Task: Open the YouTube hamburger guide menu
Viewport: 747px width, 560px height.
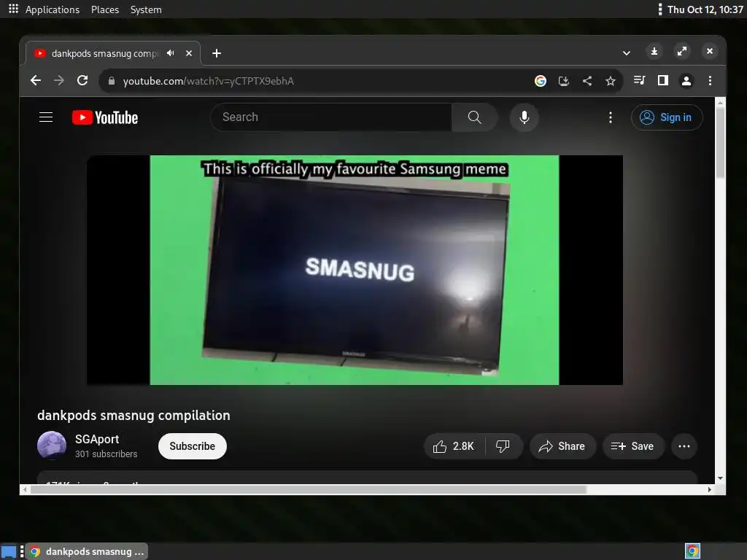Action: [46, 117]
